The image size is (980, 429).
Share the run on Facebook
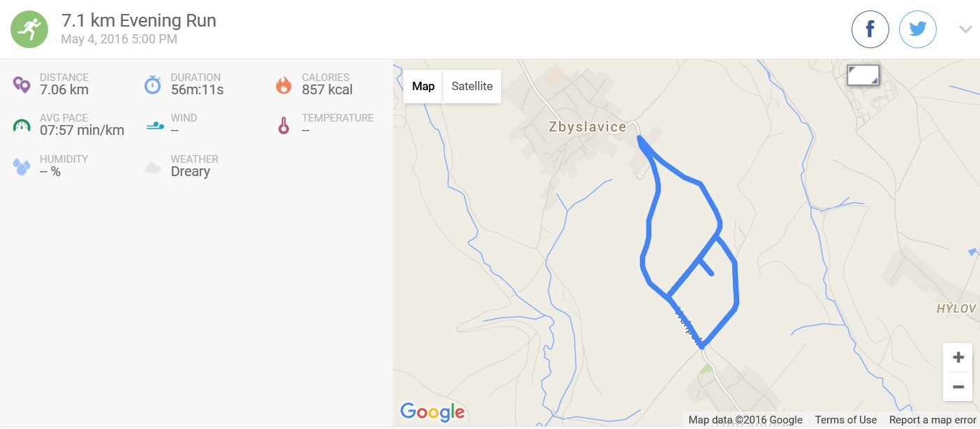tap(870, 29)
